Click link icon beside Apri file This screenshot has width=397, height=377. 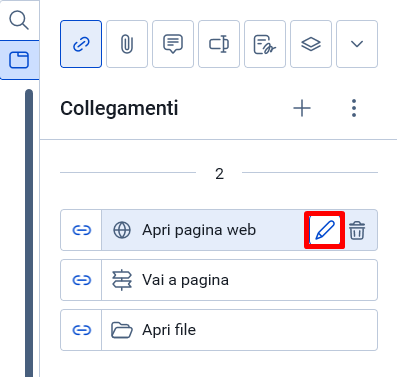pos(81,330)
